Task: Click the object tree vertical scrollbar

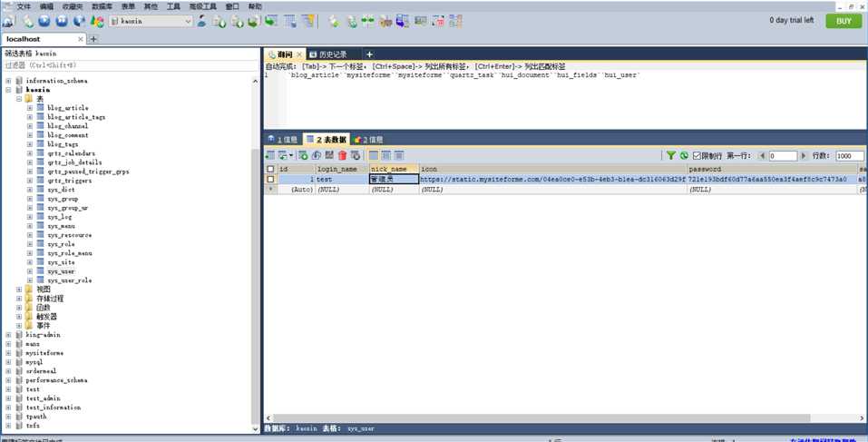Action: tap(255, 288)
